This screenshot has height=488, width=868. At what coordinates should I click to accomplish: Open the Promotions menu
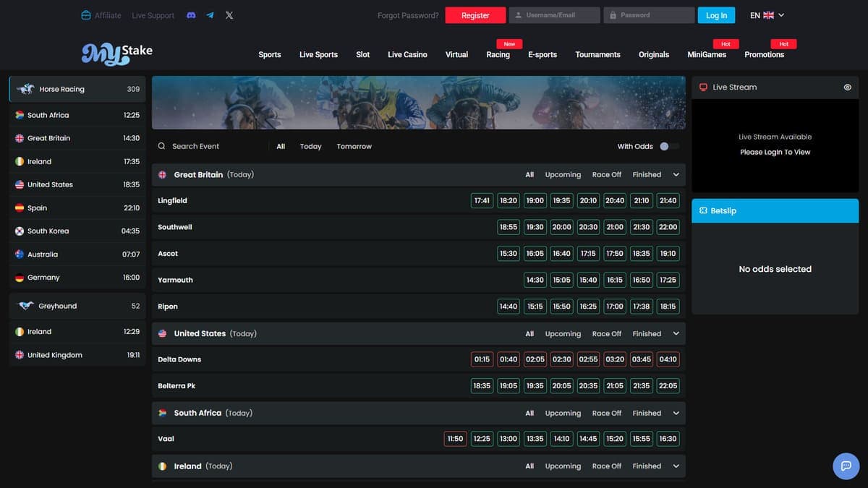pos(764,54)
